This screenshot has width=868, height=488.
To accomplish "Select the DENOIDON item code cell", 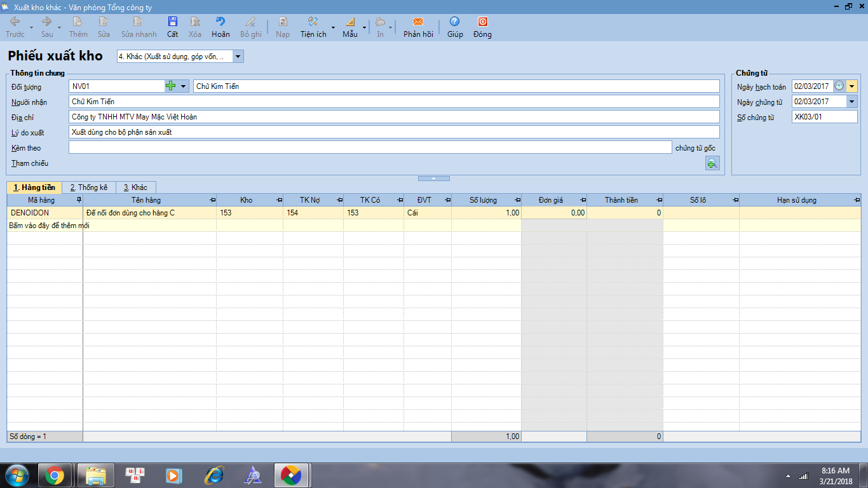I will pyautogui.click(x=45, y=213).
